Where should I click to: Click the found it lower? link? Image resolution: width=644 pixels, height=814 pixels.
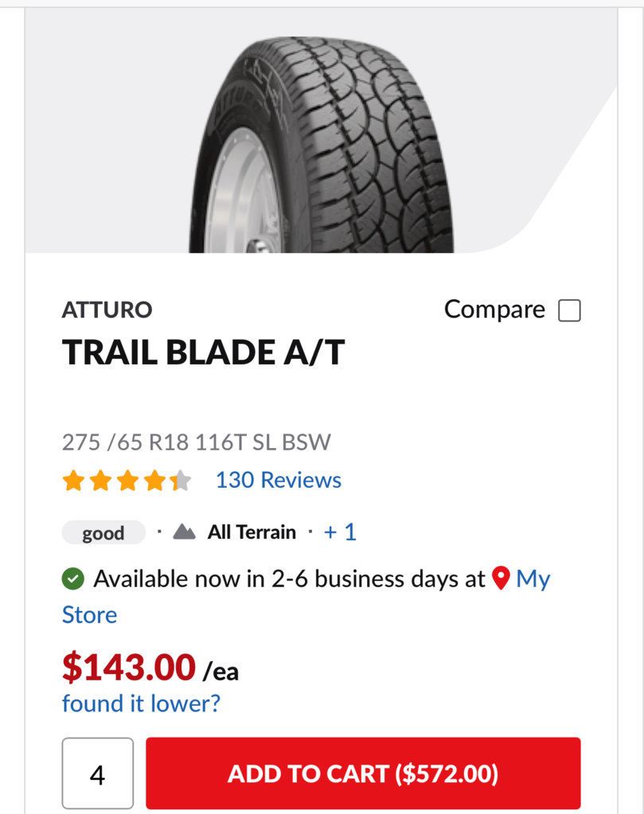(x=141, y=704)
